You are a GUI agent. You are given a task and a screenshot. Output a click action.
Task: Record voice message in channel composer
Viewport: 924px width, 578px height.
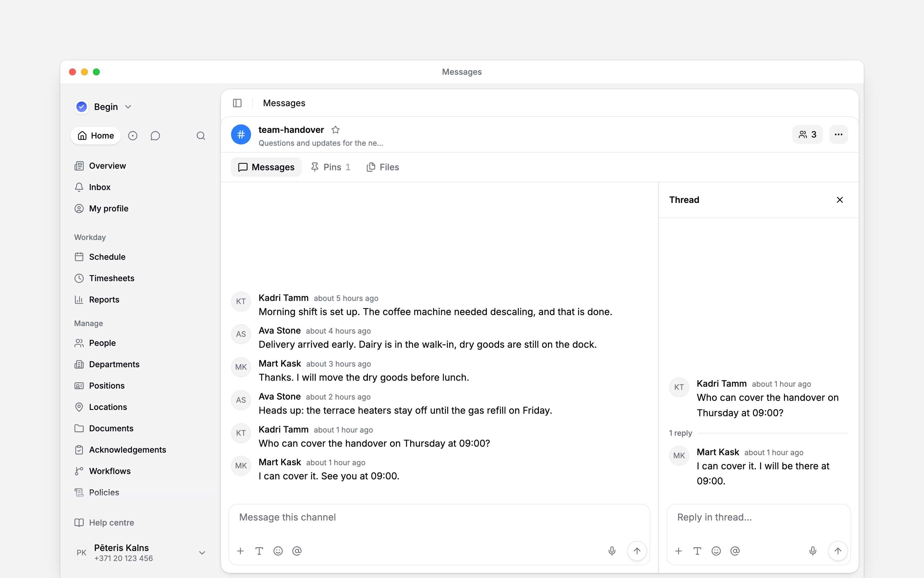(x=612, y=551)
